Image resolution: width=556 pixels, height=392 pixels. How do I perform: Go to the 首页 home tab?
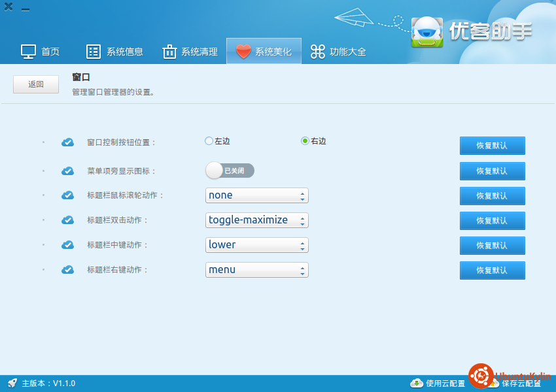[x=41, y=52]
